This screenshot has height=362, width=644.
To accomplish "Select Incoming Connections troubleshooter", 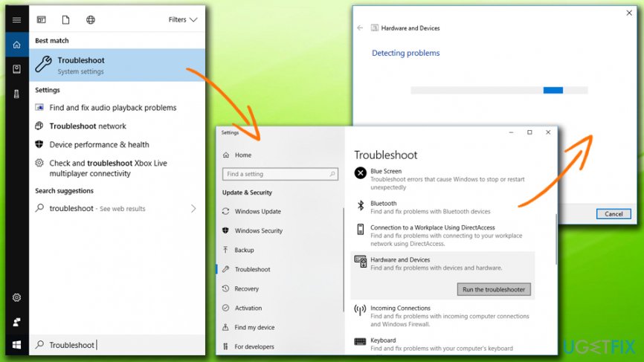I will (442, 316).
